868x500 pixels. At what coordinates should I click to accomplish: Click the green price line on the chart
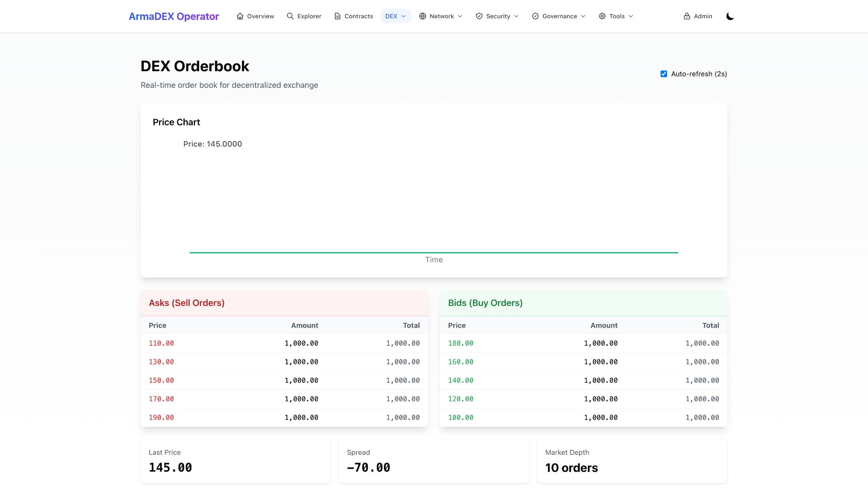coord(434,252)
